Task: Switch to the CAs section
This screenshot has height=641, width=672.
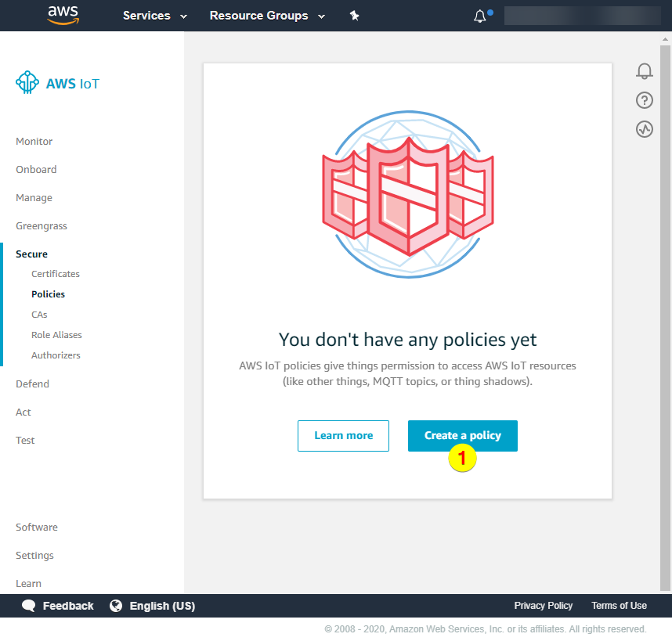Action: click(39, 314)
